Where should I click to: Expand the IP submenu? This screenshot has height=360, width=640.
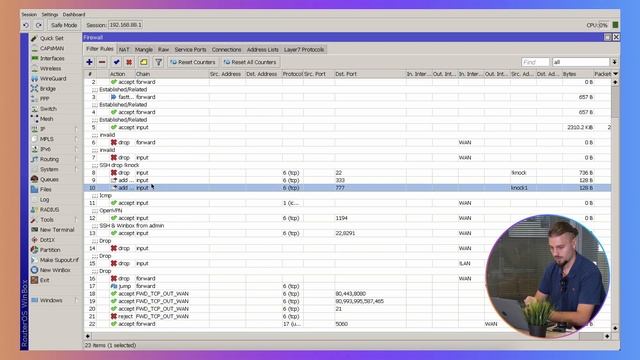click(x=76, y=129)
